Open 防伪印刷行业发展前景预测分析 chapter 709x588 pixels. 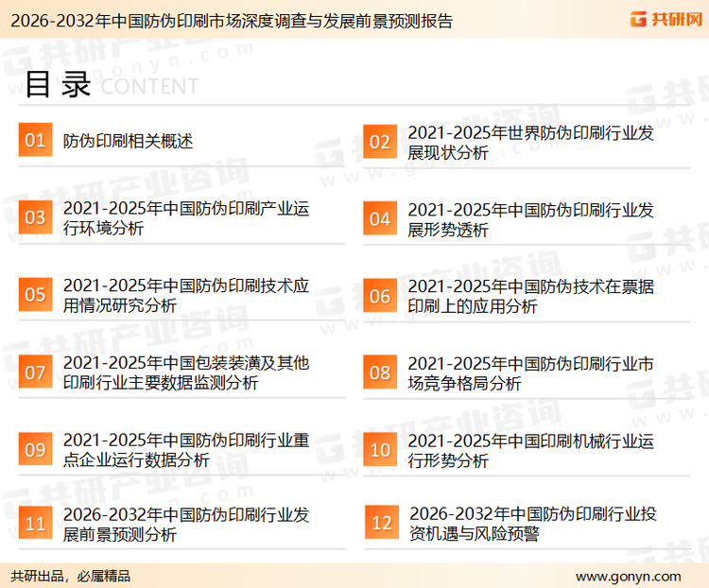185,525
